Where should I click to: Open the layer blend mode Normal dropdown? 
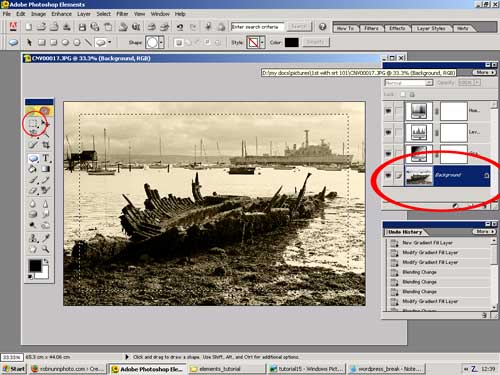[409, 83]
